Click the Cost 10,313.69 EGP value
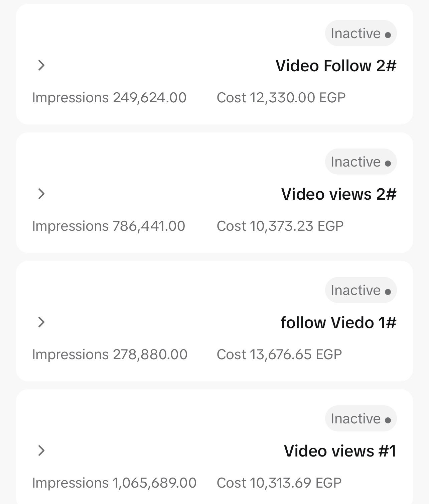 pos(279,483)
